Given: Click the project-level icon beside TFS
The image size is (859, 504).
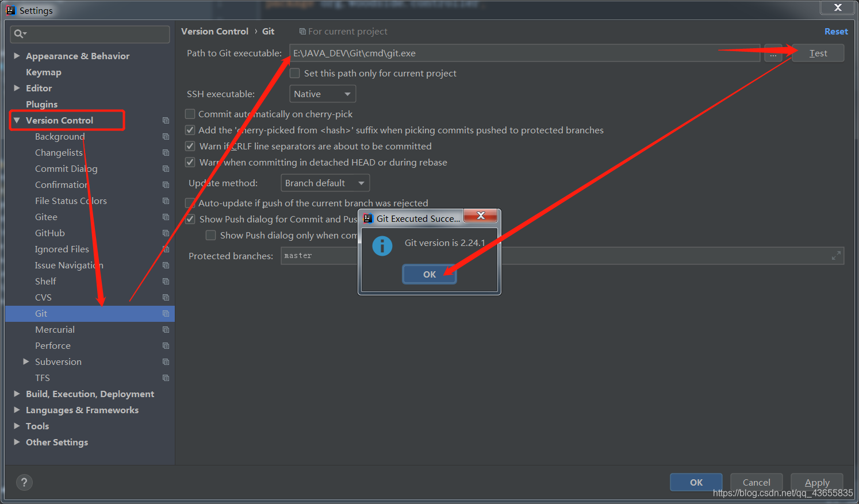Looking at the screenshot, I should pos(166,378).
